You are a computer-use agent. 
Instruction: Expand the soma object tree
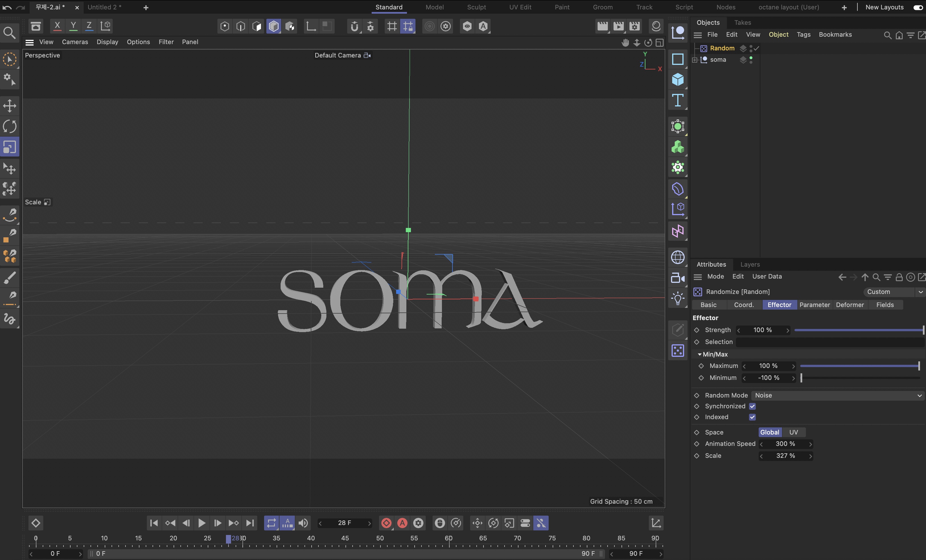694,60
